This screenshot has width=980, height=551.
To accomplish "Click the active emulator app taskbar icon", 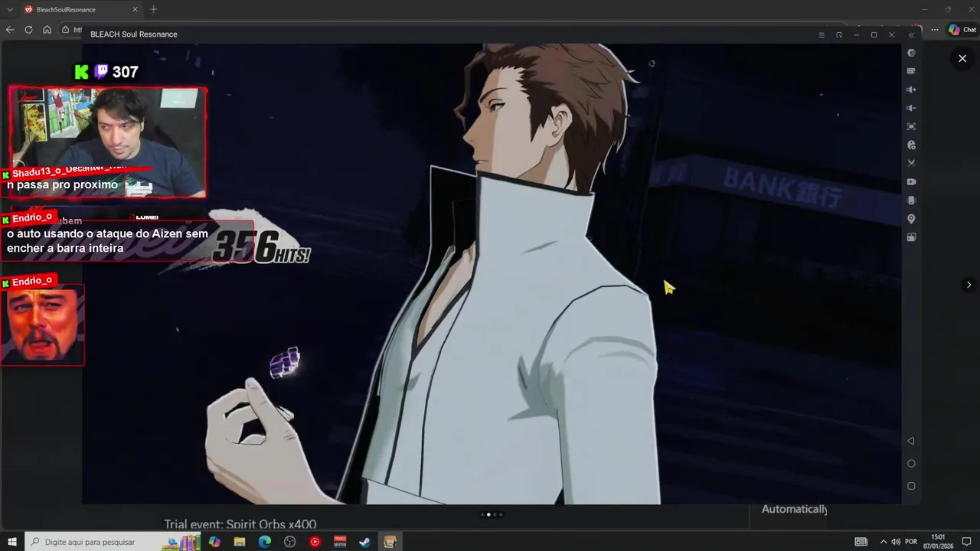I will (390, 542).
